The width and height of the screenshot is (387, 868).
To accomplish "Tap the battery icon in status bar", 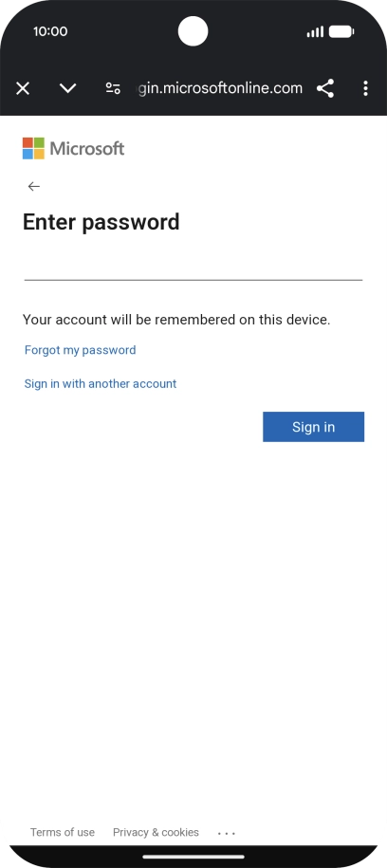I will (341, 31).
